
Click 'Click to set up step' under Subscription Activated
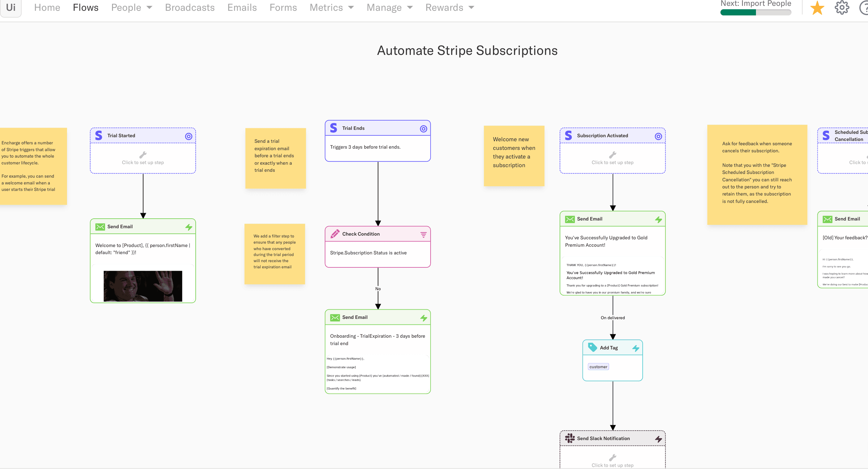point(613,162)
